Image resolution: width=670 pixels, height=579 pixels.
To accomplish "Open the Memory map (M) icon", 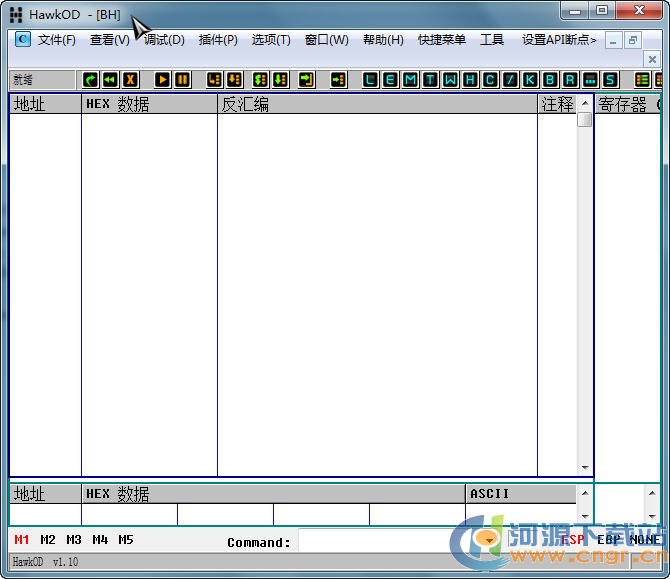I will (410, 80).
